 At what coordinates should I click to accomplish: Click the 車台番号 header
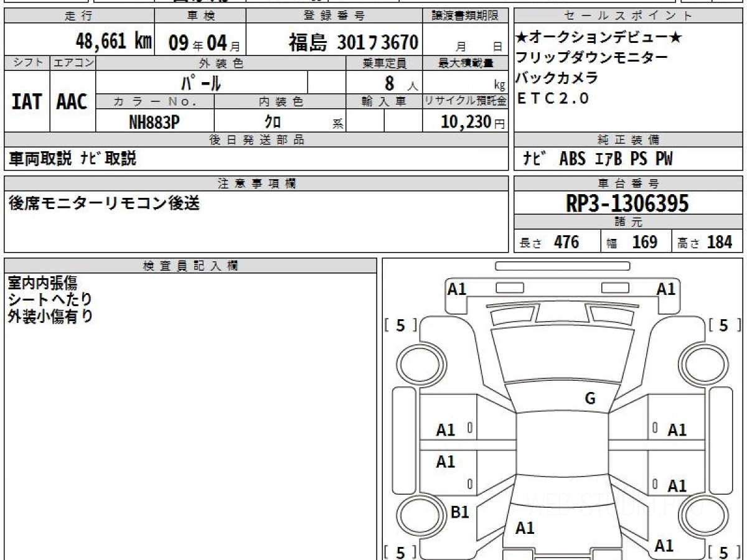point(628,184)
